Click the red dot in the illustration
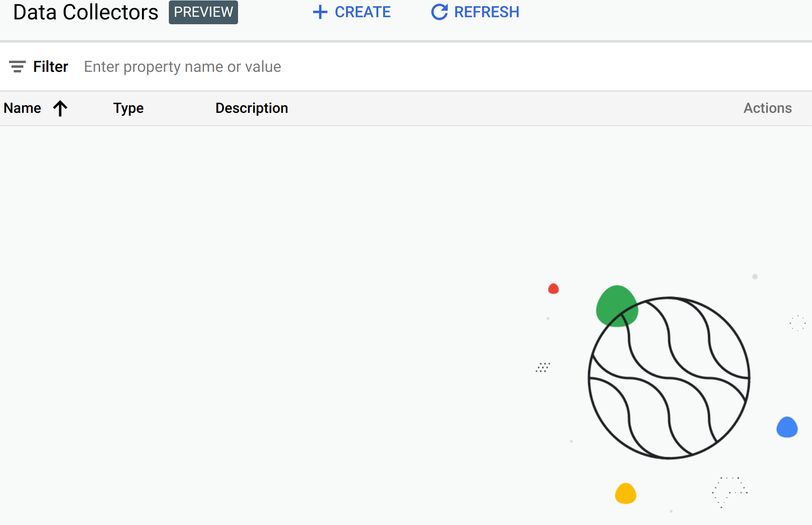The width and height of the screenshot is (812, 525). point(553,289)
